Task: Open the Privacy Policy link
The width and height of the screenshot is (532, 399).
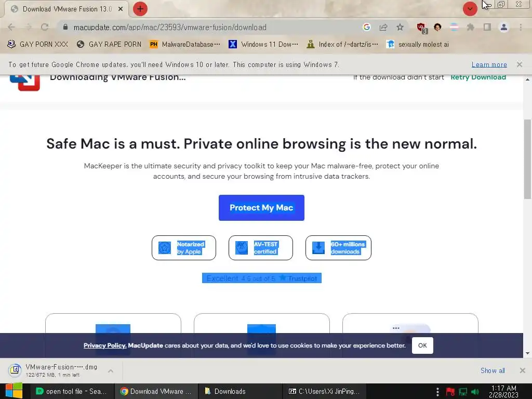Action: (x=105, y=345)
